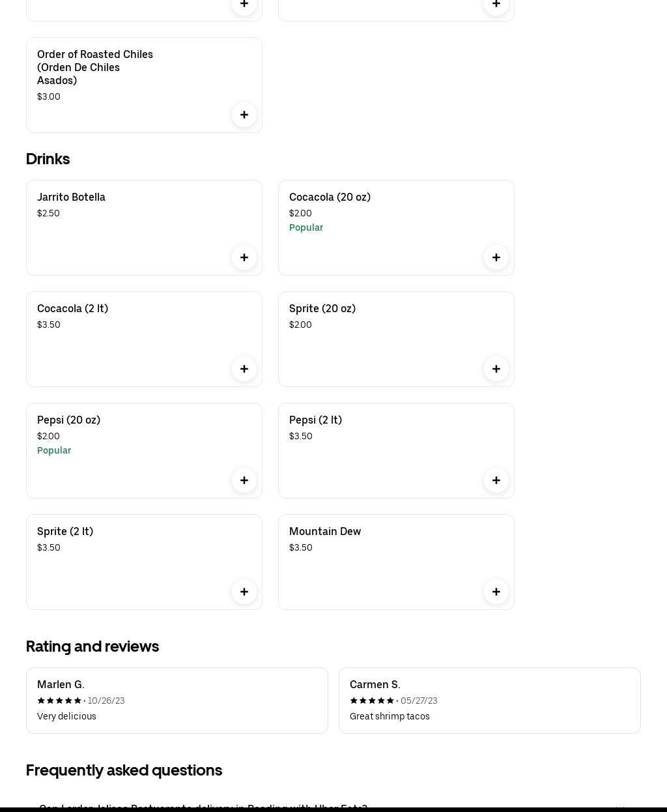
Task: Add Cocacola (2 lt) to cart
Action: tap(244, 369)
